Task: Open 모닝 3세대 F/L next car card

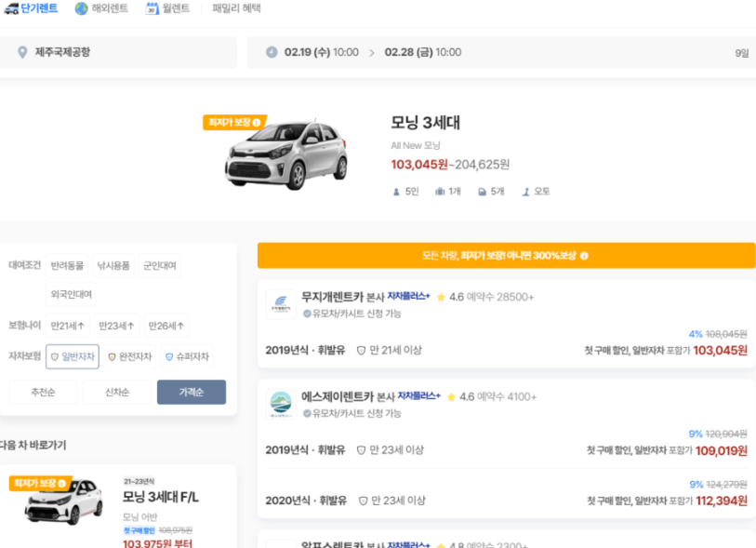Action: click(x=118, y=506)
